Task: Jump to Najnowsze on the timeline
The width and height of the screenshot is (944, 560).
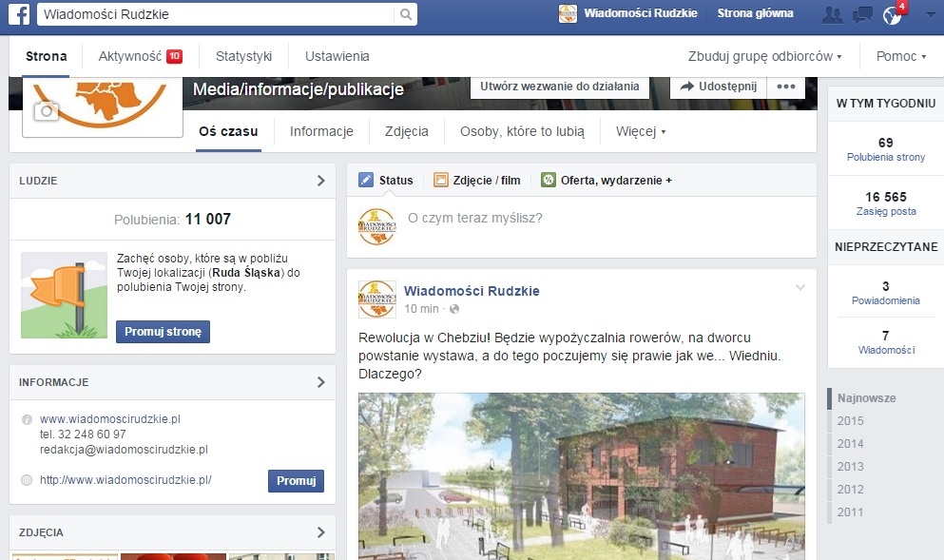Action: 866,398
